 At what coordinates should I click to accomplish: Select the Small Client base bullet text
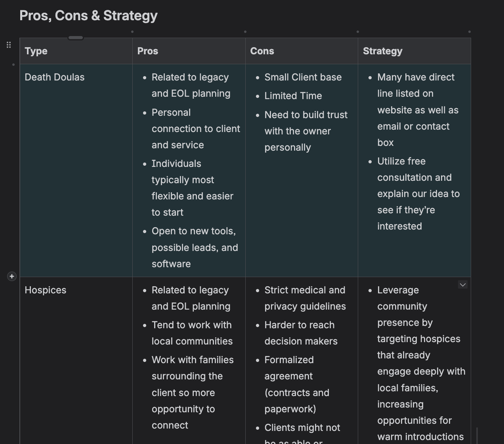click(303, 77)
